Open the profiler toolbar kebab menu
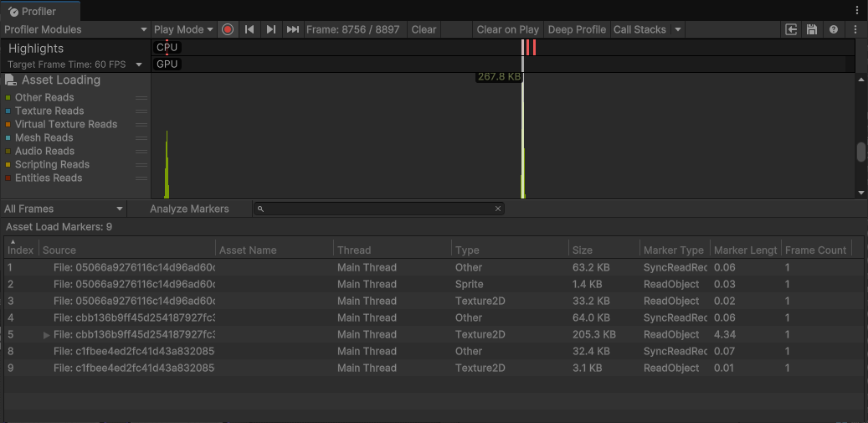 855,29
